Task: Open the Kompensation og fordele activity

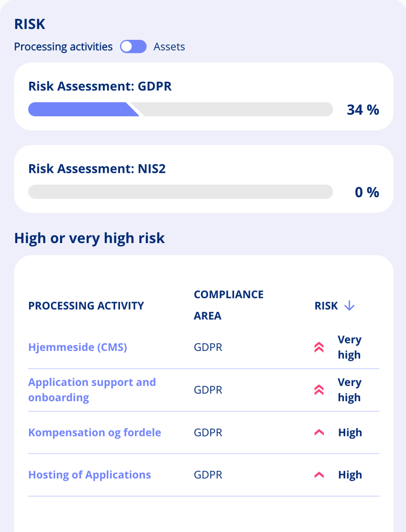Action: point(94,432)
